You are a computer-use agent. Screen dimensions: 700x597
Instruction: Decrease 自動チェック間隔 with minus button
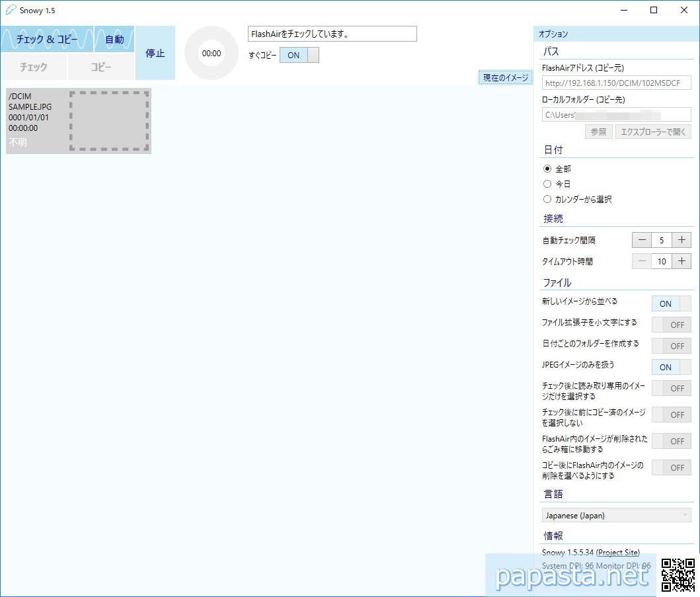pyautogui.click(x=641, y=241)
